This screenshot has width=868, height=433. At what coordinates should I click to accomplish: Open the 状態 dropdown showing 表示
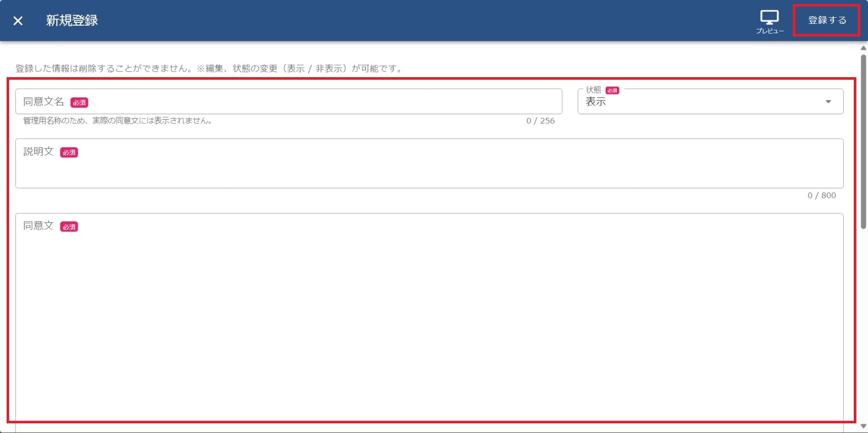701,102
